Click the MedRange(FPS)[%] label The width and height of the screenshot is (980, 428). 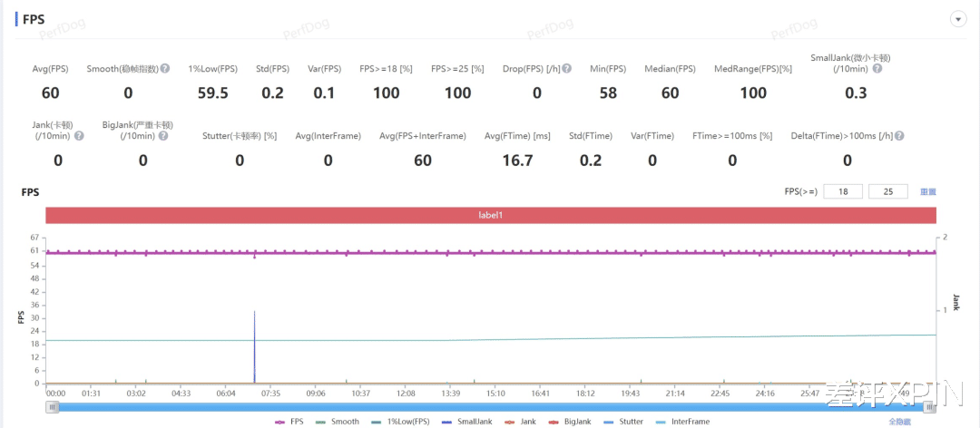point(753,69)
